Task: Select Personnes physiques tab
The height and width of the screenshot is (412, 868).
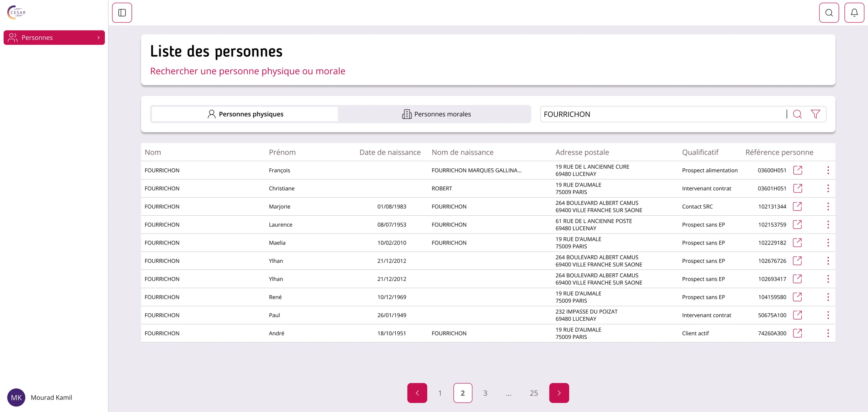Action: (x=245, y=114)
